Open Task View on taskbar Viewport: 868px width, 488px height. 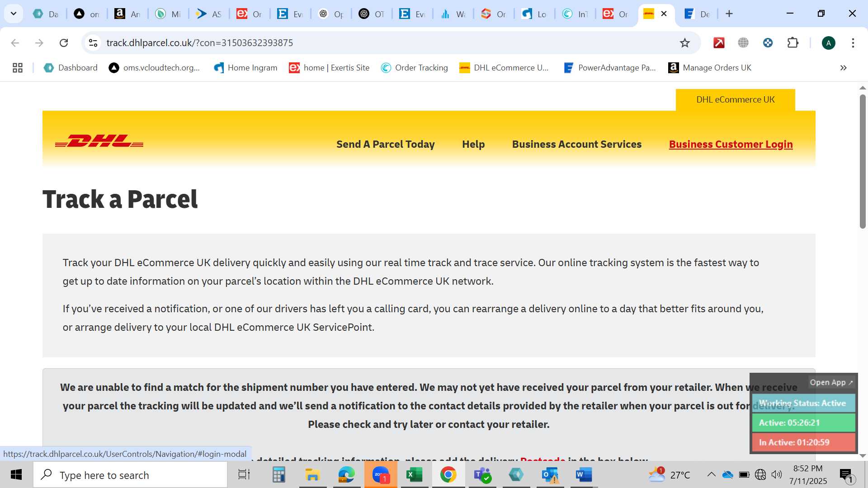pos(244,475)
